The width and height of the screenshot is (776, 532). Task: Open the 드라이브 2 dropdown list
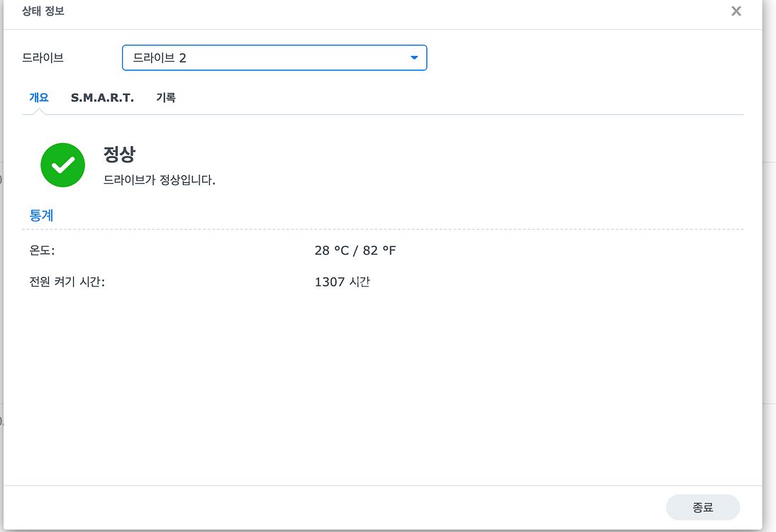pyautogui.click(x=275, y=58)
